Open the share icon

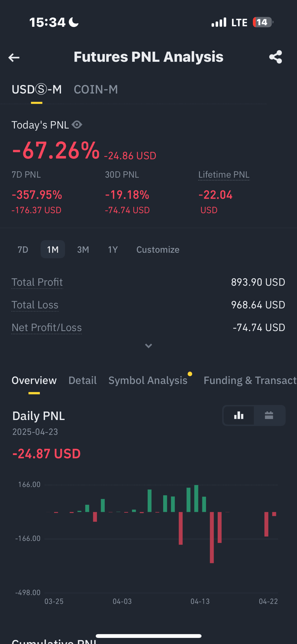click(x=275, y=57)
